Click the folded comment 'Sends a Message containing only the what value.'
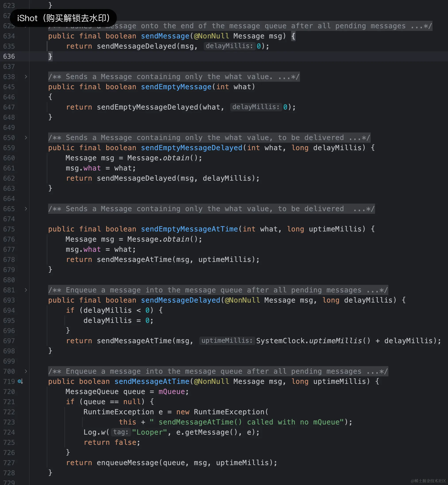Screen dimensions: 448x485 [174, 77]
